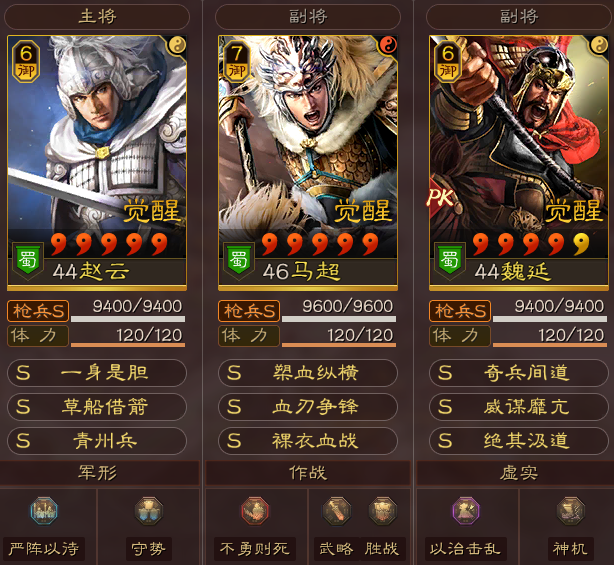Viewport: 614px width, 565px height.
Task: Choose the 血刃争锋 skill slot
Action: pyautogui.click(x=308, y=407)
